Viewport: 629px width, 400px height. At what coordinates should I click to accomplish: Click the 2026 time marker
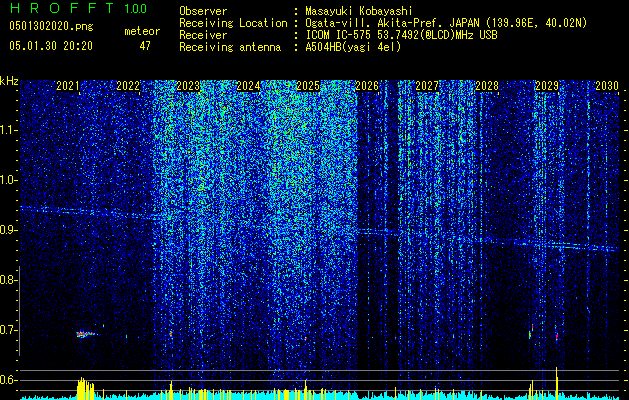pyautogui.click(x=367, y=86)
